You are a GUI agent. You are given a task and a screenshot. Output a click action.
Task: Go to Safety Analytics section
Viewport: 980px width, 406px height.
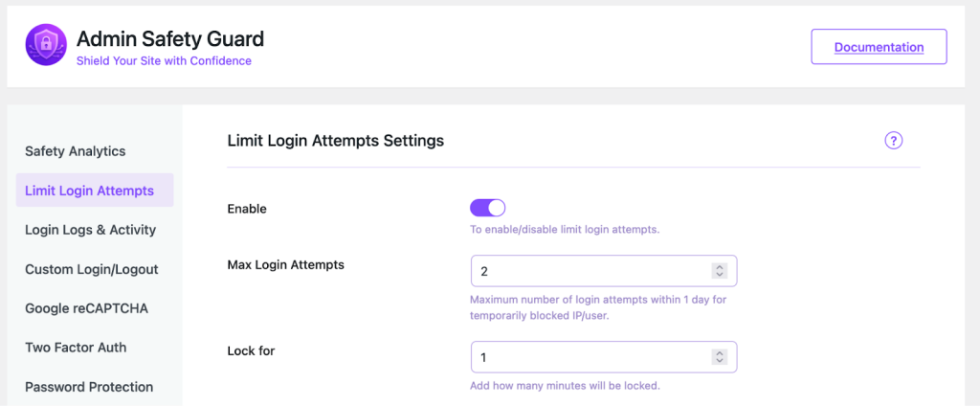76,151
